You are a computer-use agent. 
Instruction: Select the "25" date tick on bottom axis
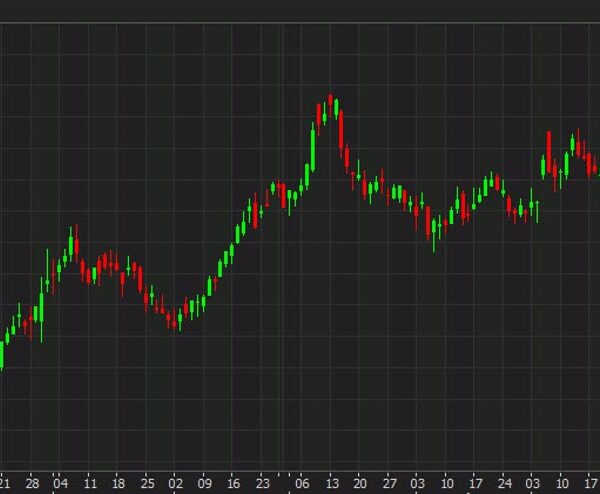(x=148, y=479)
